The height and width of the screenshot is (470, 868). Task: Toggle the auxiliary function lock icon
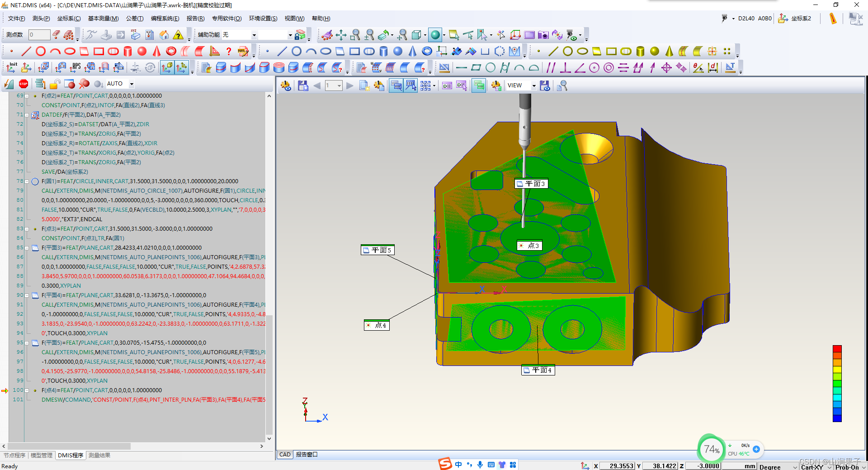click(x=300, y=35)
